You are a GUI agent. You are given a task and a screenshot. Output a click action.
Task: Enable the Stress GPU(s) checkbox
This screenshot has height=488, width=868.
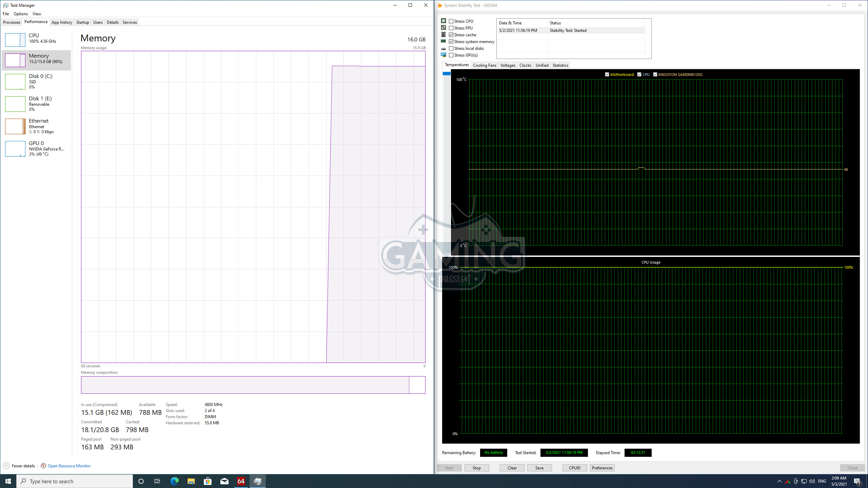tap(451, 55)
